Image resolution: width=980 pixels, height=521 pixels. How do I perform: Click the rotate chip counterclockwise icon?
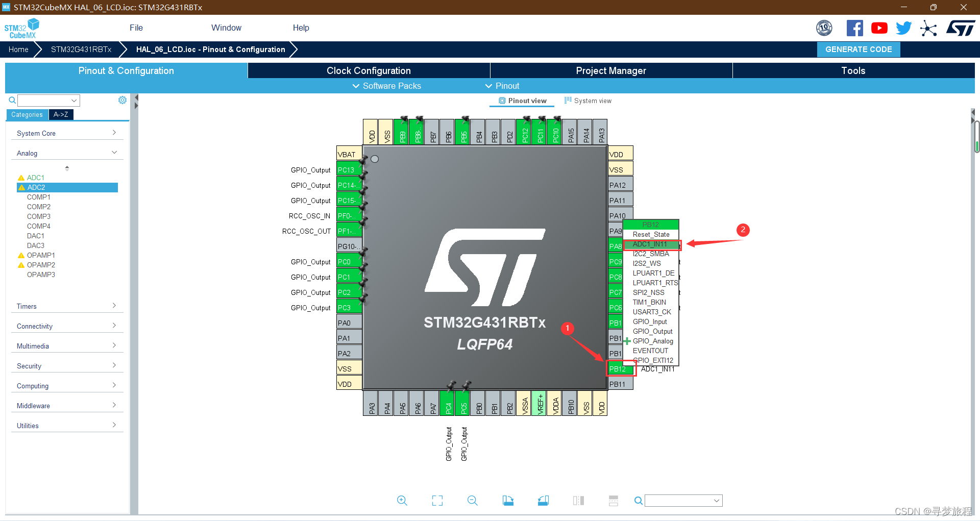543,501
